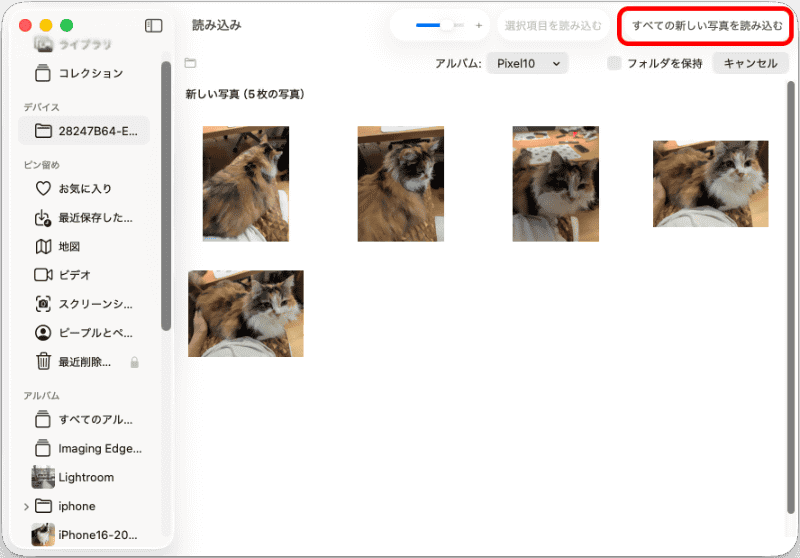Click the lock icon beside 最近削除
The image size is (800, 558).
134,362
